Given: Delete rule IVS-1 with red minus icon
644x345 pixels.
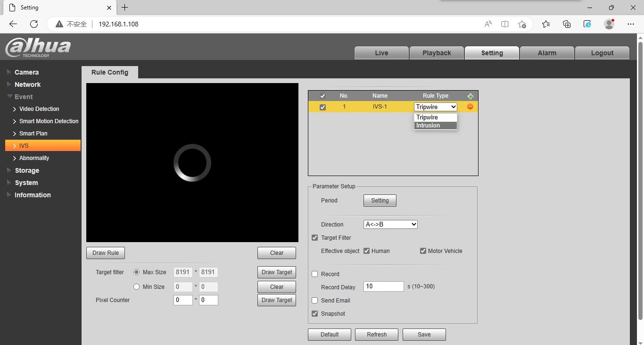Looking at the screenshot, I should [x=470, y=107].
